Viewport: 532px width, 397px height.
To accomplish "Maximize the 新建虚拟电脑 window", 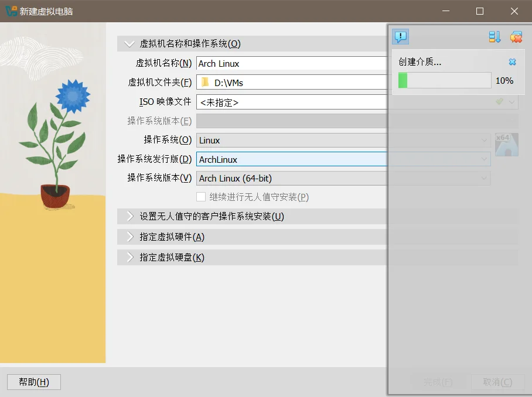I will pos(480,11).
